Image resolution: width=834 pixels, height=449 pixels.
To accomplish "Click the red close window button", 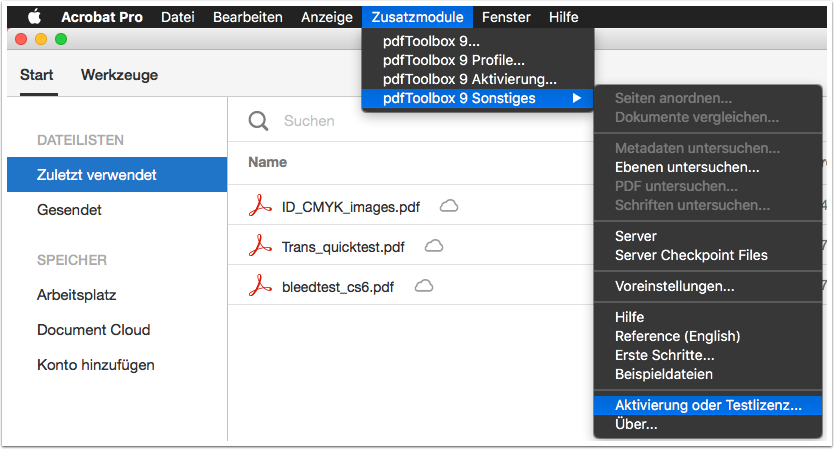I will [21, 39].
